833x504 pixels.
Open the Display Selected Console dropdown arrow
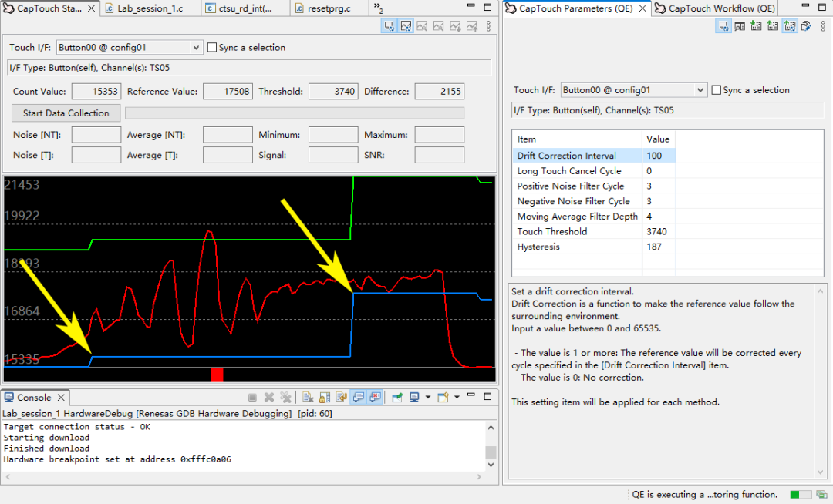click(427, 398)
